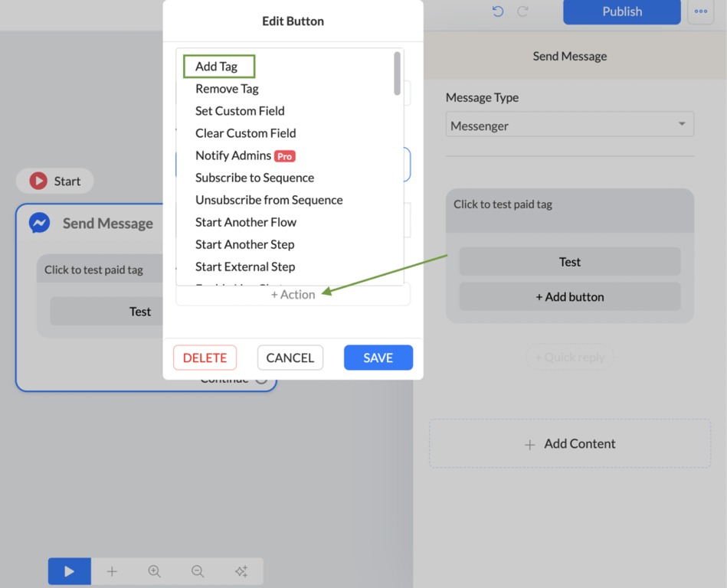The width and height of the screenshot is (727, 588).
Task: Click the + Add button option
Action: (x=570, y=296)
